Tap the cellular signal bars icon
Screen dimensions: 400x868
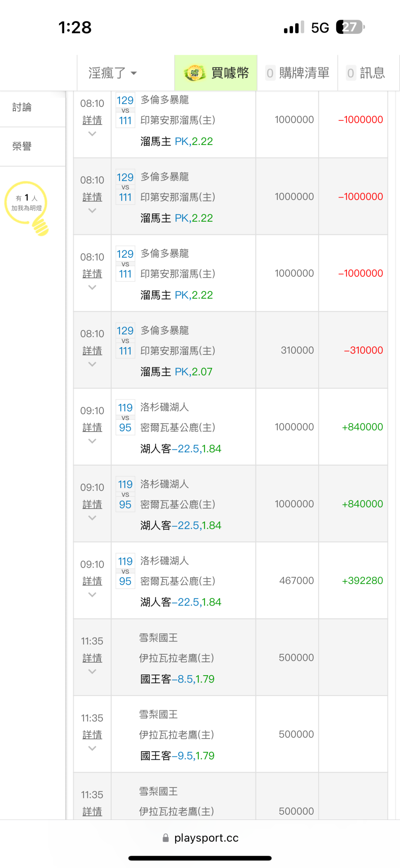pyautogui.click(x=293, y=27)
